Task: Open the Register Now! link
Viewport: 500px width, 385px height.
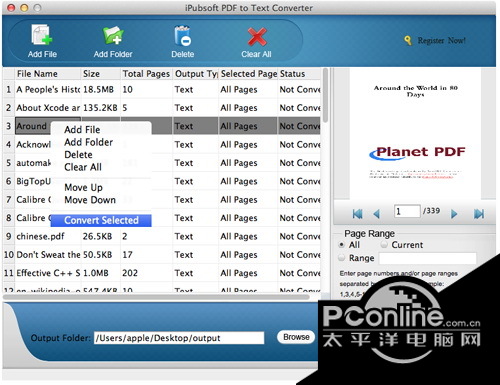Action: point(442,40)
